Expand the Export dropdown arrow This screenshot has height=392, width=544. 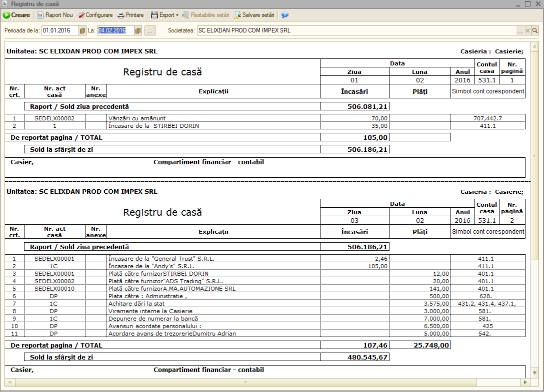click(x=177, y=15)
